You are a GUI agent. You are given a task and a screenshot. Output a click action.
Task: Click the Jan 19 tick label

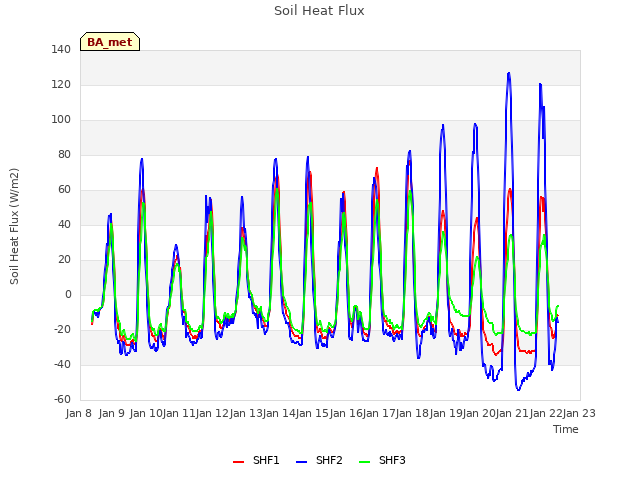[x=446, y=413]
